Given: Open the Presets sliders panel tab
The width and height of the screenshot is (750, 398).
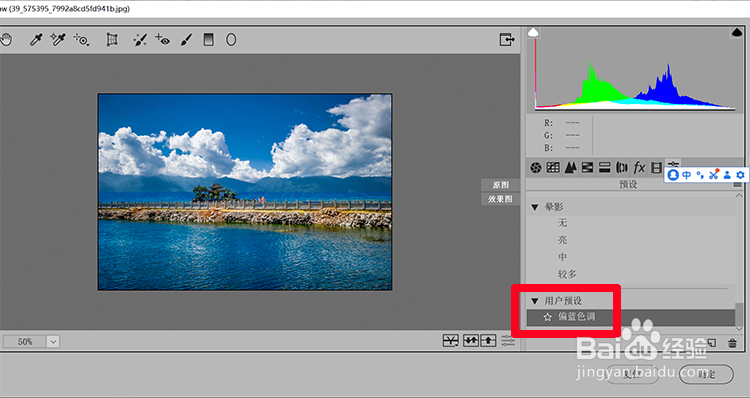Looking at the screenshot, I should click(673, 164).
